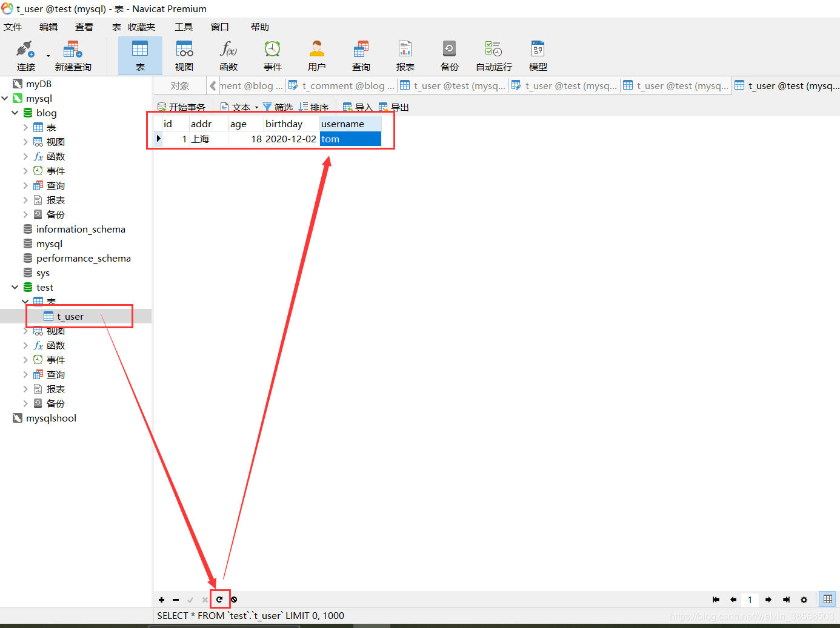This screenshot has width=840, height=628.
Task: Select the t_user table in tree
Action: tap(70, 316)
